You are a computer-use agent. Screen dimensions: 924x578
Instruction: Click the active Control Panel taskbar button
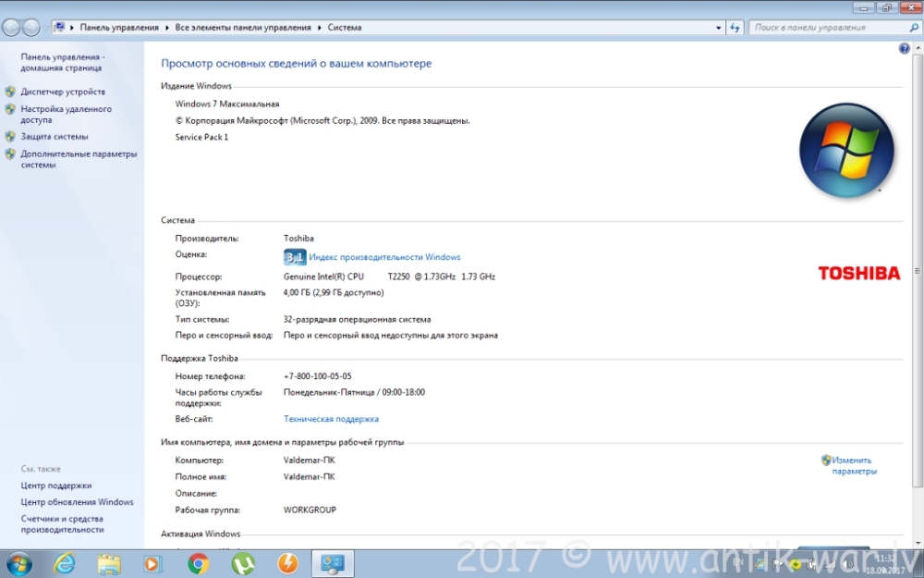tap(333, 564)
